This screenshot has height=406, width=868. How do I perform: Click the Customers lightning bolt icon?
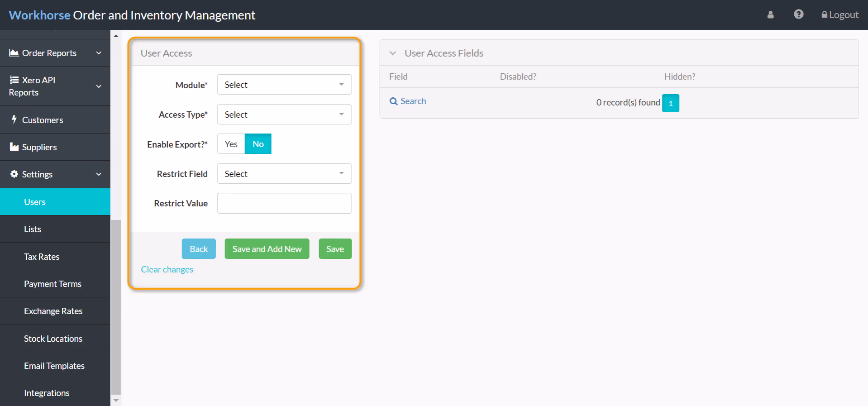[14, 119]
